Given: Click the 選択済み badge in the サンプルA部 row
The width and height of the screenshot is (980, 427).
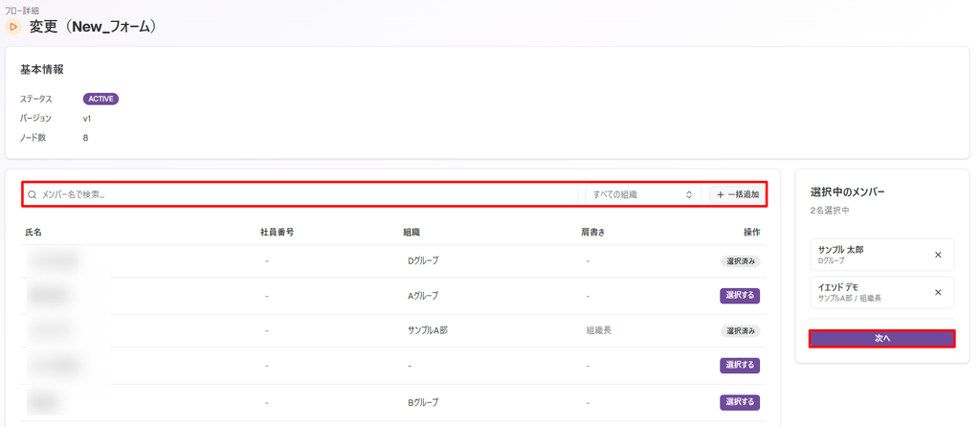Looking at the screenshot, I should point(741,330).
